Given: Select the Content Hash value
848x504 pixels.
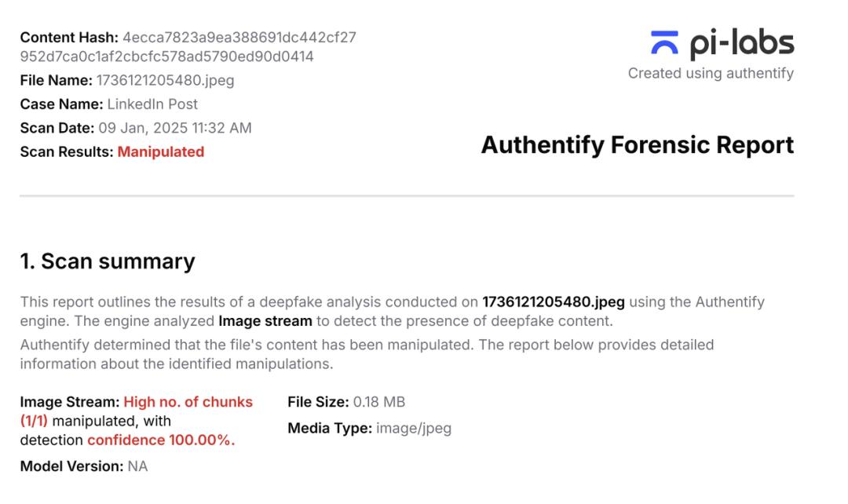Looking at the screenshot, I should [x=188, y=46].
